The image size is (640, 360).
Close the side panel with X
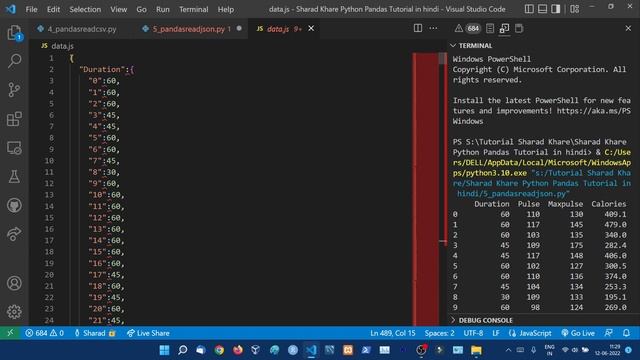coord(628,28)
